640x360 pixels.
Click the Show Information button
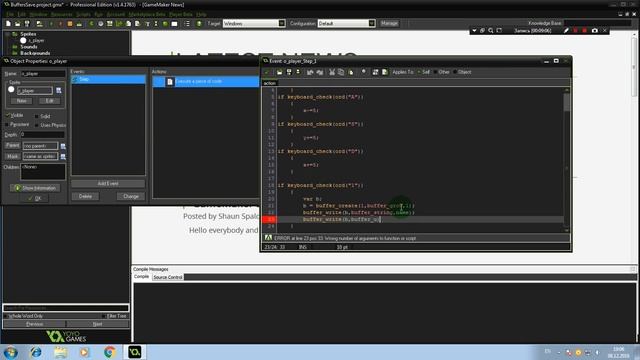(x=35, y=188)
